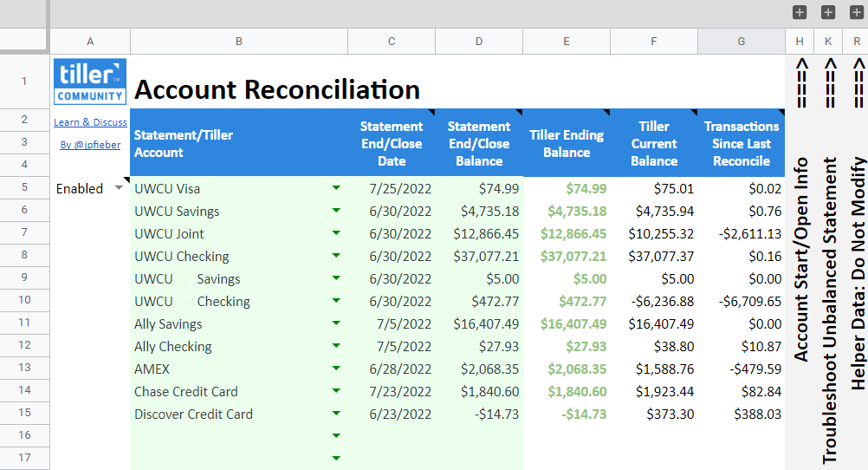
Task: Select the 7/25/2022 date cell
Action: (x=392, y=188)
